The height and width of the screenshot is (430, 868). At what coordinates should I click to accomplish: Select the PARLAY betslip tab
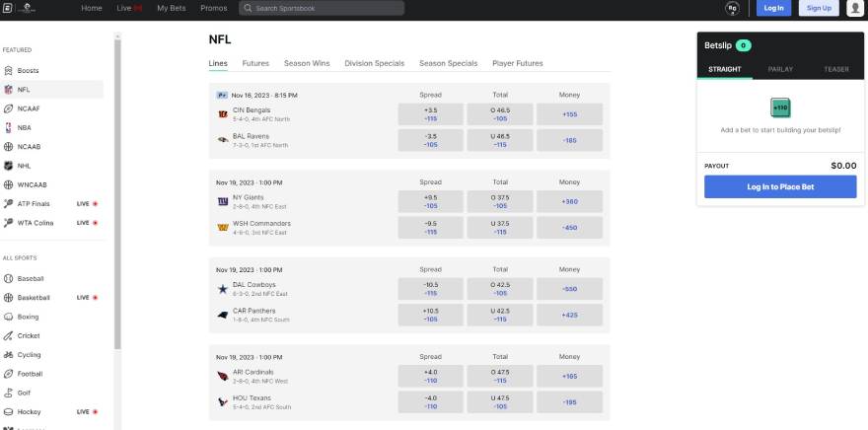pyautogui.click(x=780, y=69)
